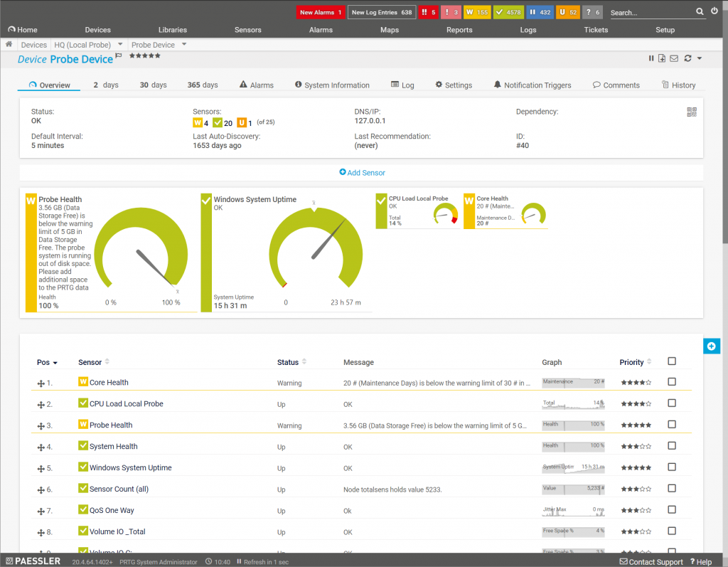Toggle the select-all checkbox in table header
This screenshot has height=567, width=728.
[672, 361]
